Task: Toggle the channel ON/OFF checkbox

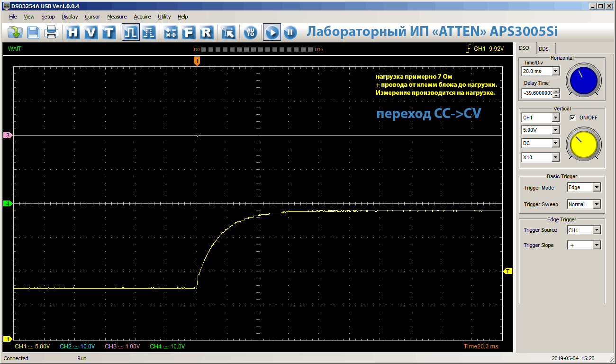Action: (x=572, y=118)
